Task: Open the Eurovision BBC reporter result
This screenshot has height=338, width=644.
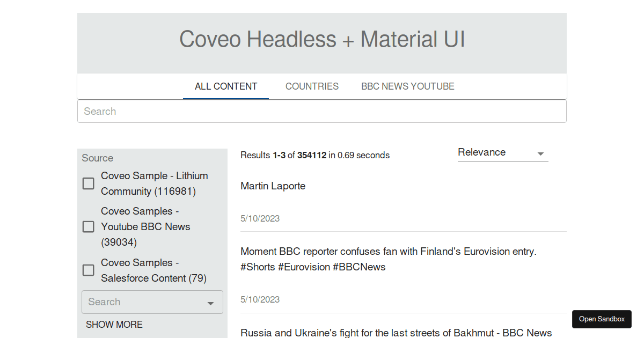Action: click(388, 259)
